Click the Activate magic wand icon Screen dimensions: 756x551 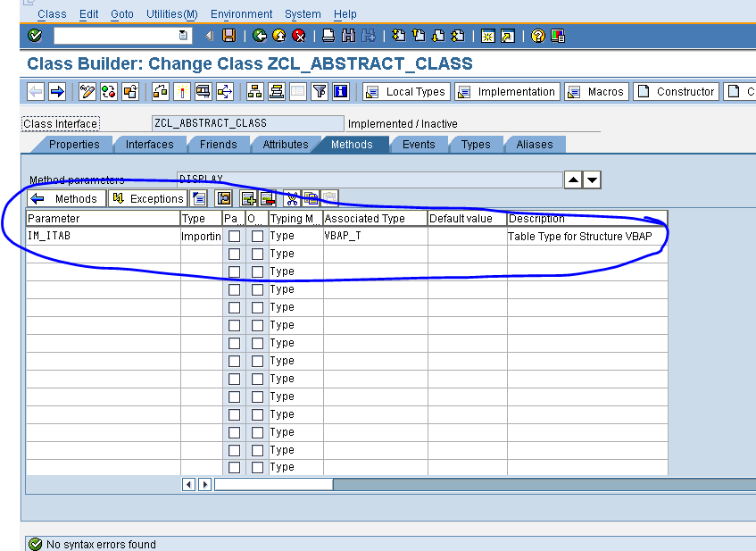pyautogui.click(x=182, y=91)
